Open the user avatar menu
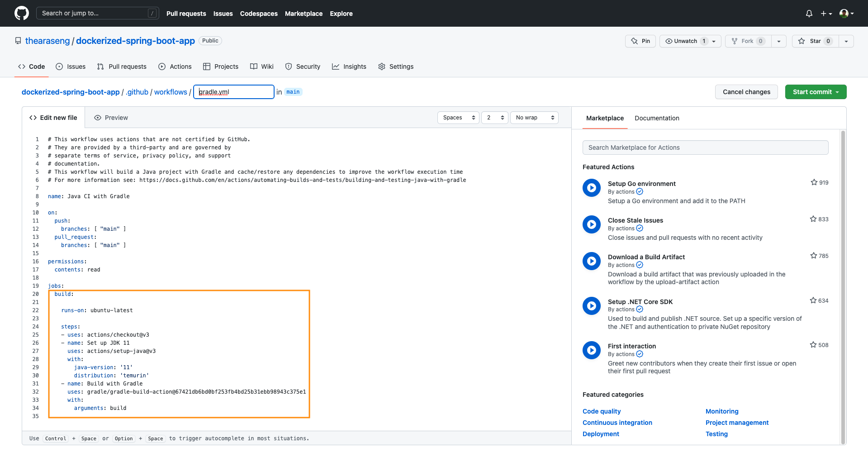Image resolution: width=868 pixels, height=452 pixels. 847,14
